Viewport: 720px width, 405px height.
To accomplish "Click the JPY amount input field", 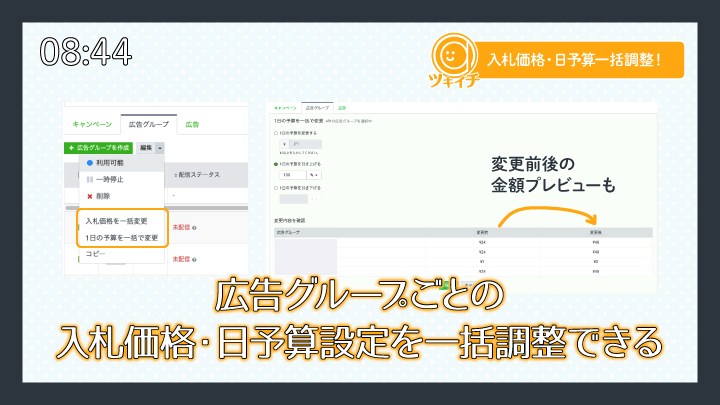I will coord(305,144).
